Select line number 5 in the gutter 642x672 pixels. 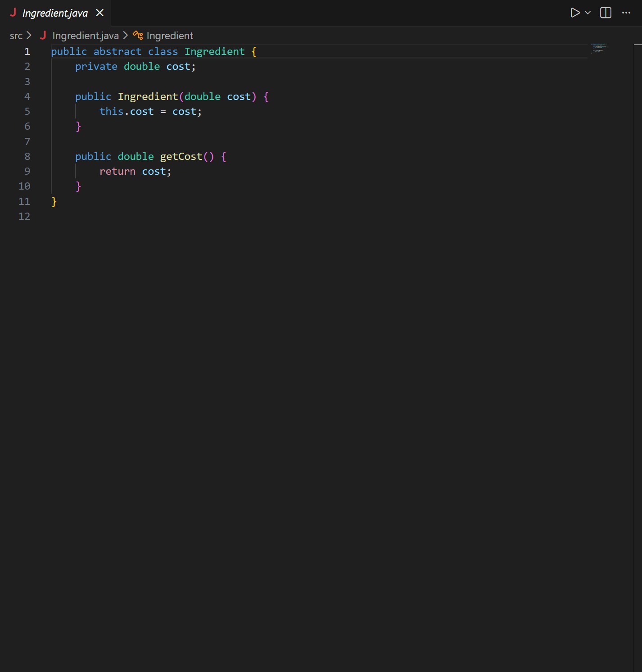coord(27,111)
